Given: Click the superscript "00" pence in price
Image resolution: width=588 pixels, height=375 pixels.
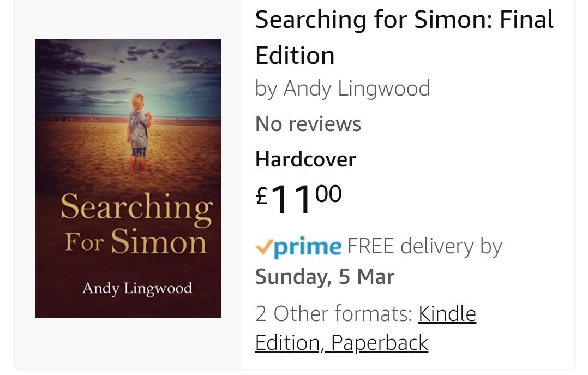Looking at the screenshot, I should point(328,193).
